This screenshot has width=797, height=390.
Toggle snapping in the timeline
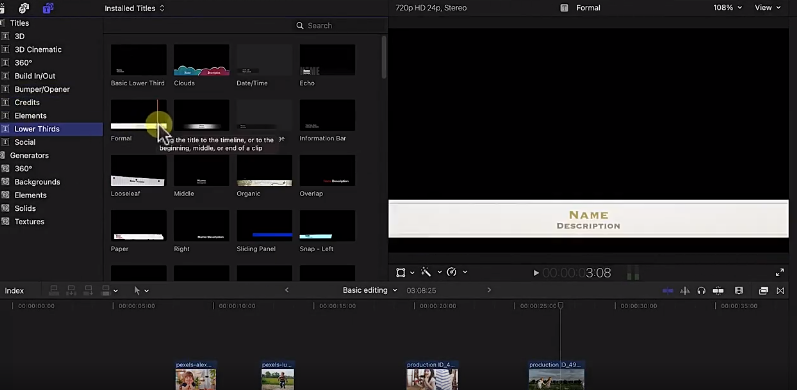[718, 290]
